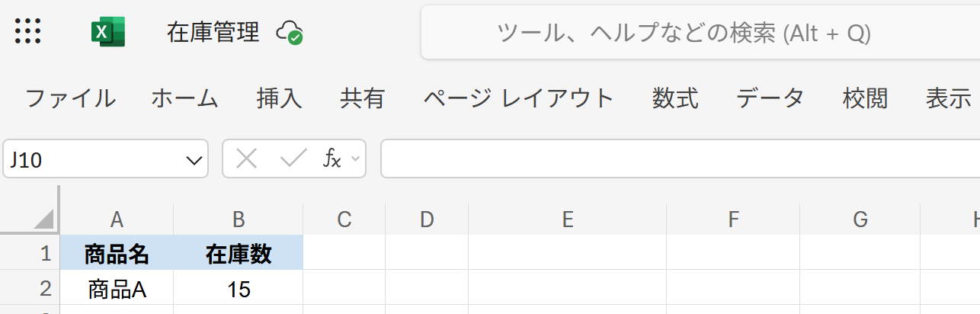
Task: Click the enter checkmark formula icon
Action: click(x=293, y=159)
